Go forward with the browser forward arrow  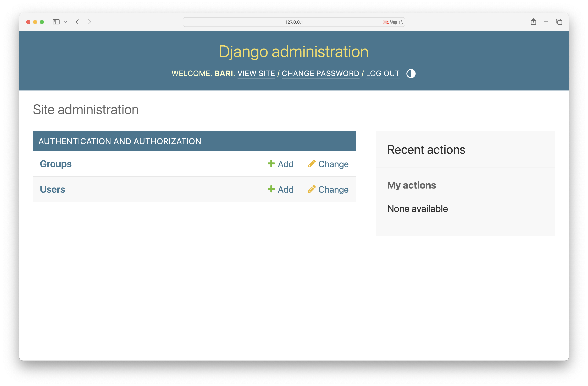tap(89, 22)
